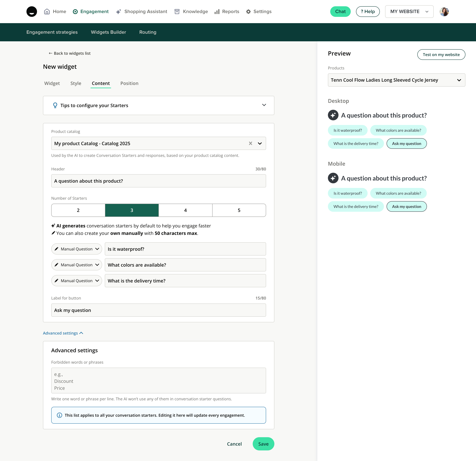
Task: Click the Reports bar chart icon
Action: (x=217, y=12)
